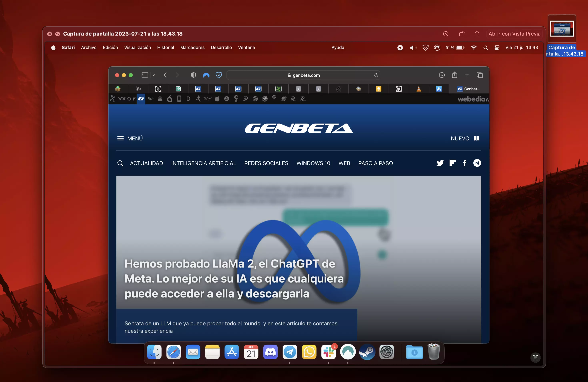
Task: Click the Live Text icon at preview bottom corner
Action: (535, 358)
